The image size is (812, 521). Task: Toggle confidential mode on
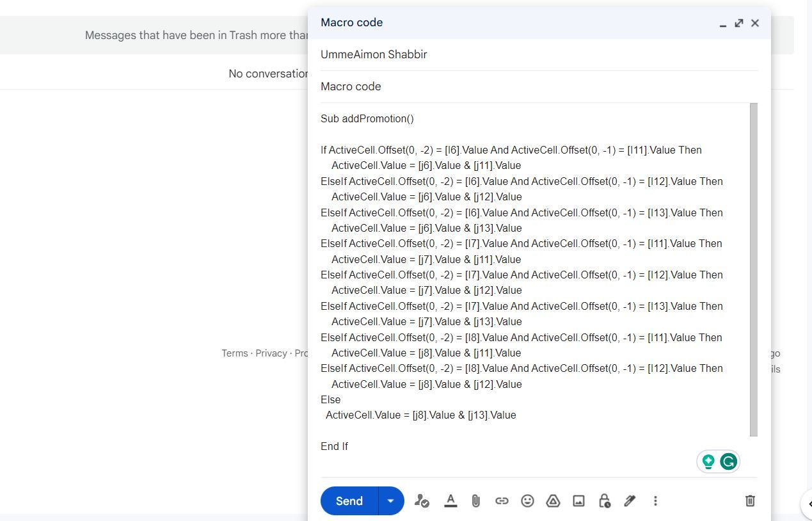coord(603,501)
